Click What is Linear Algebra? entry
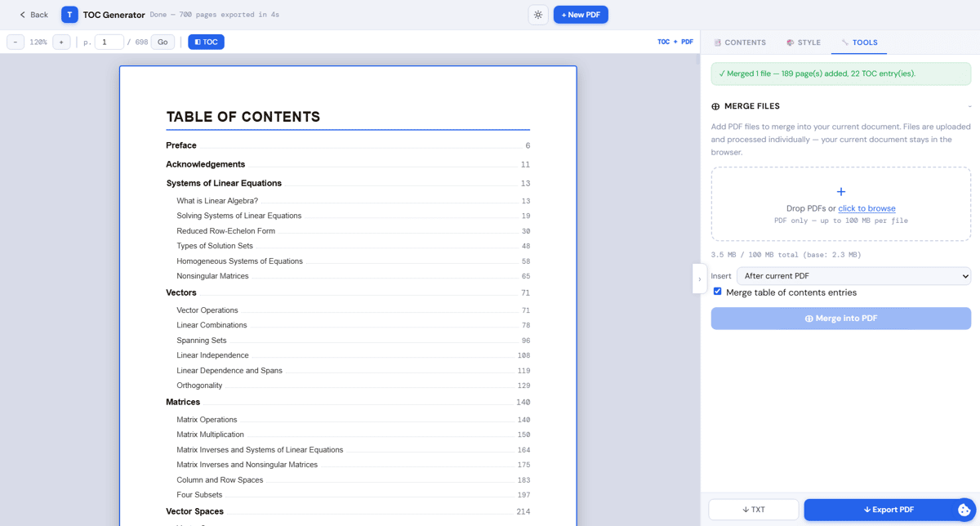This screenshot has height=526, width=980. [354, 201]
